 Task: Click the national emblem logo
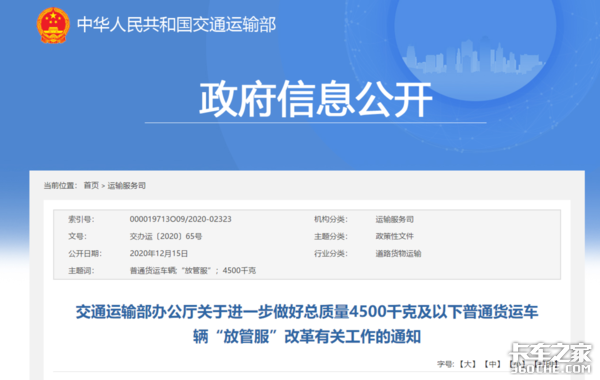tap(53, 26)
